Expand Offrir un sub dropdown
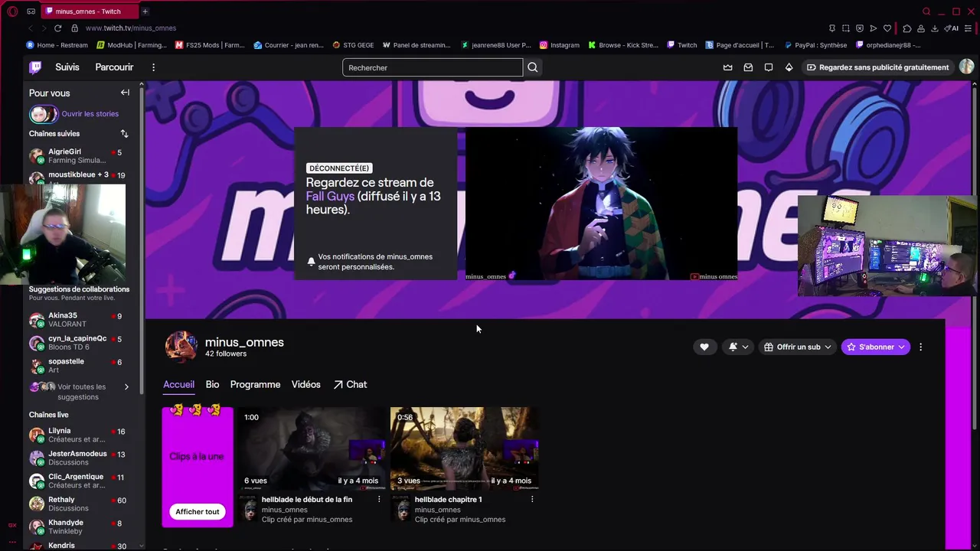 [798, 347]
